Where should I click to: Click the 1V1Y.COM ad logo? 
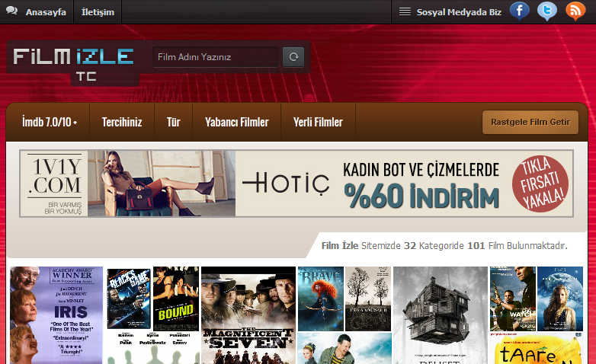pyautogui.click(x=54, y=184)
